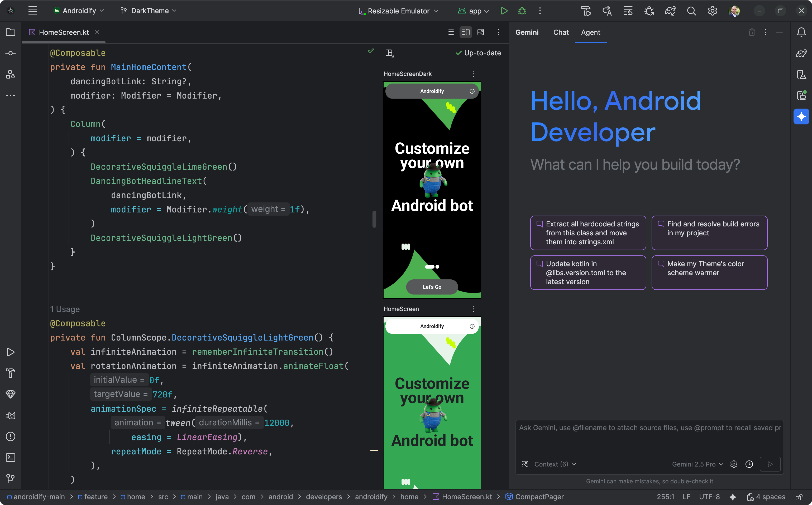Viewport: 812px width, 505px height.
Task: Switch editor to Code view
Action: coord(451,32)
